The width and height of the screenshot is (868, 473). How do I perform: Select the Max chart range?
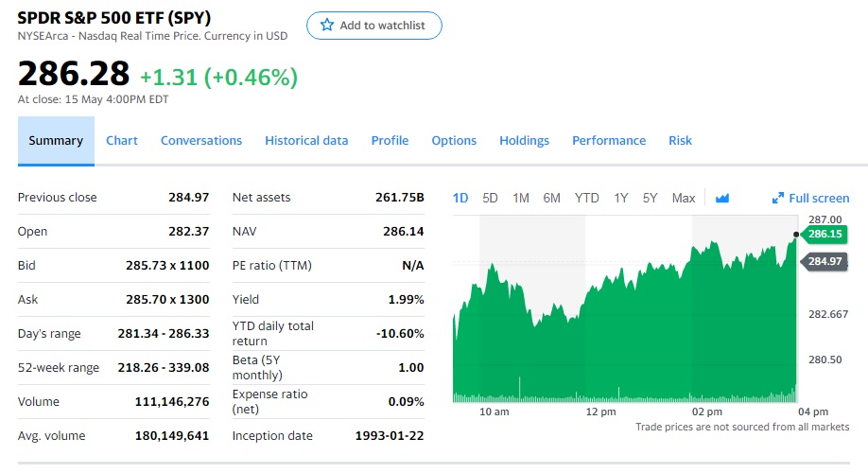point(684,198)
